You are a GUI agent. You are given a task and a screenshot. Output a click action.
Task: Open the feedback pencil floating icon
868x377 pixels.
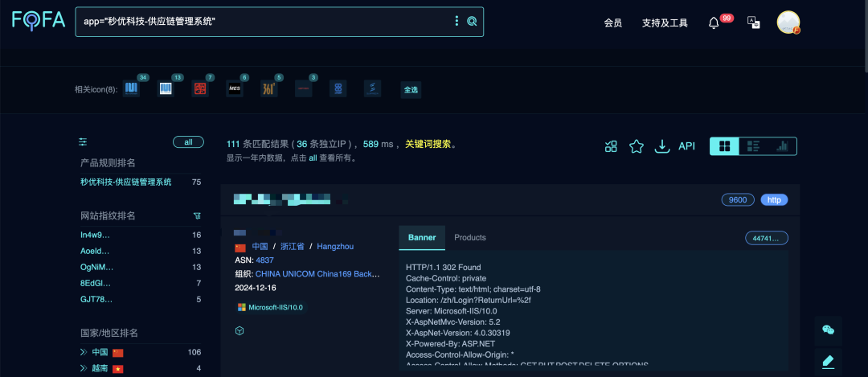coord(828,362)
